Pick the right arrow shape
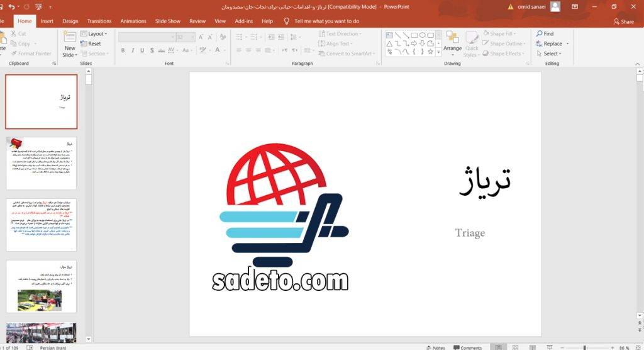Screen dimensions: 644x350 pos(414,43)
